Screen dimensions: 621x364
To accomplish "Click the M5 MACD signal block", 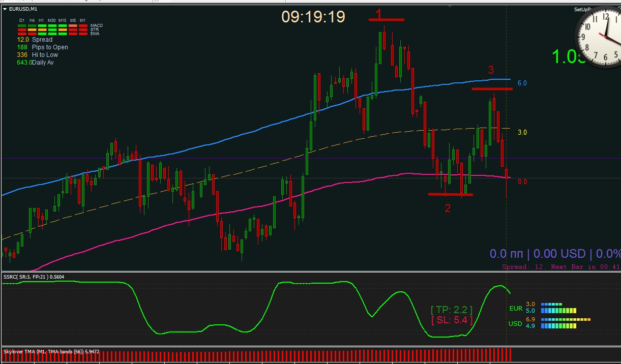I will point(73,25).
